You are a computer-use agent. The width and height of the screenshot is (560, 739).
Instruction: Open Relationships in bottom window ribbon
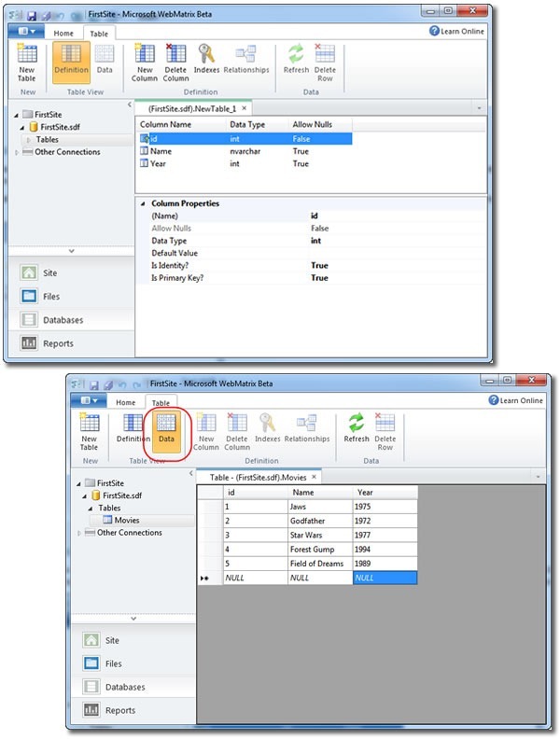[307, 429]
